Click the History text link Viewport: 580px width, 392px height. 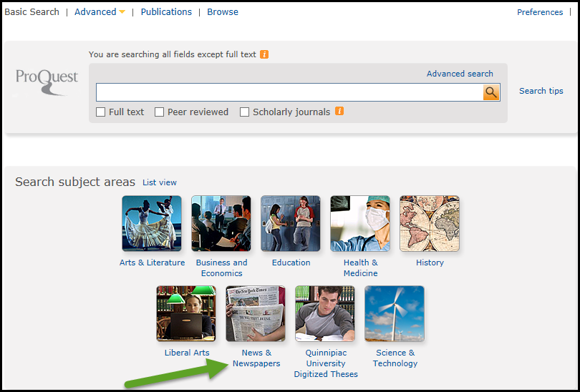(x=430, y=263)
